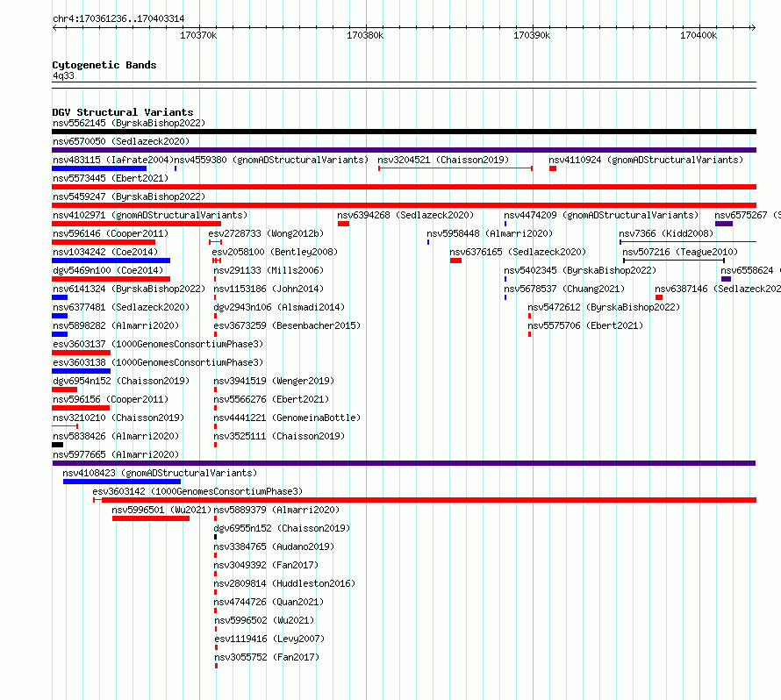Open nsv5566276 (Ebert2021) label
781x700 pixels.
point(271,399)
